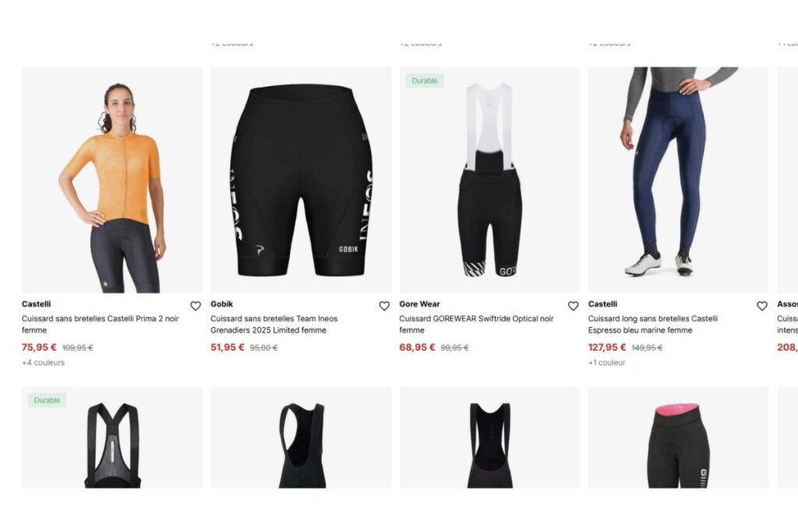The height and width of the screenshot is (532, 798).
Task: Open Cuissard GOREWEAR Swiftride Optical title
Action: [x=476, y=325]
